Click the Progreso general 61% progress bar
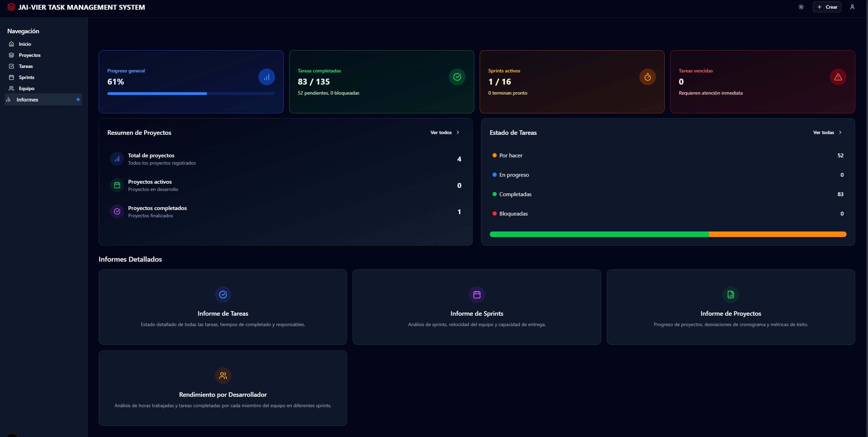This screenshot has width=868, height=437. [x=191, y=94]
